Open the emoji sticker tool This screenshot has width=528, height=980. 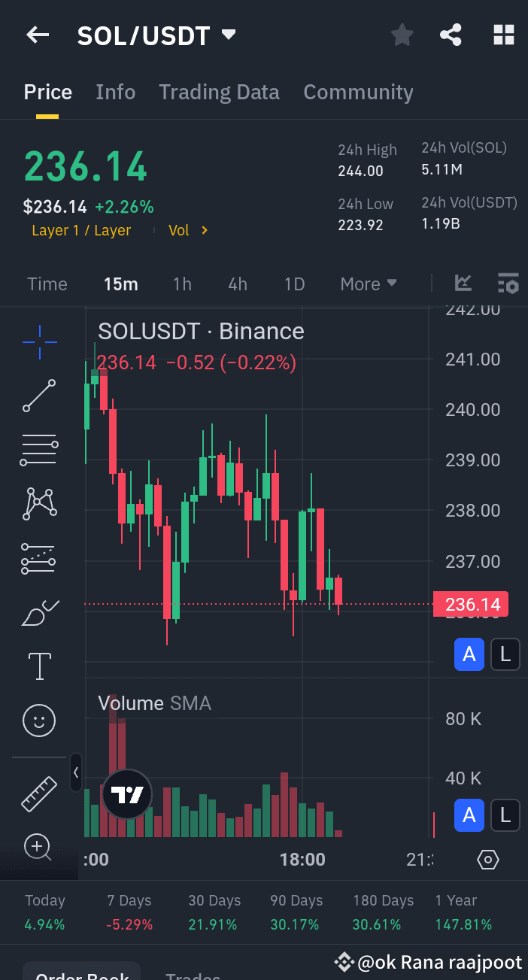39,721
